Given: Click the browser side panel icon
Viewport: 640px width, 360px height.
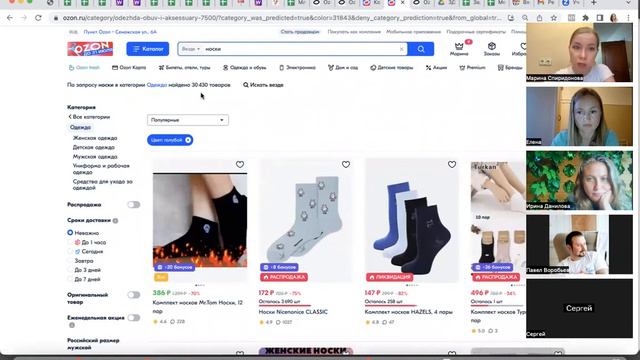Looking at the screenshot, I should click(600, 18).
